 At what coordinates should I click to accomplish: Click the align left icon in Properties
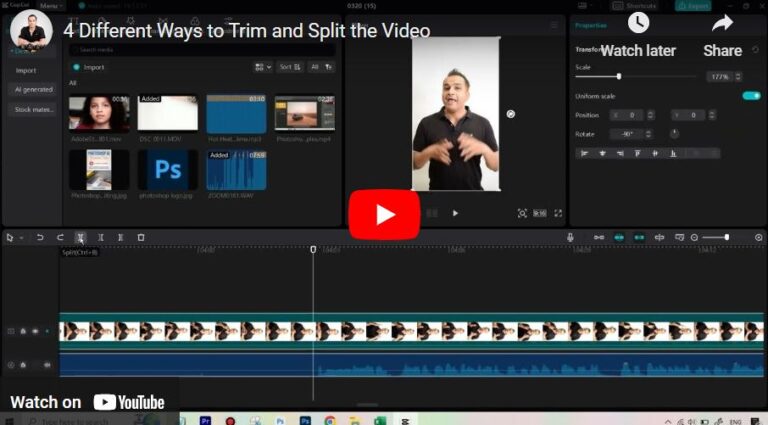point(584,153)
